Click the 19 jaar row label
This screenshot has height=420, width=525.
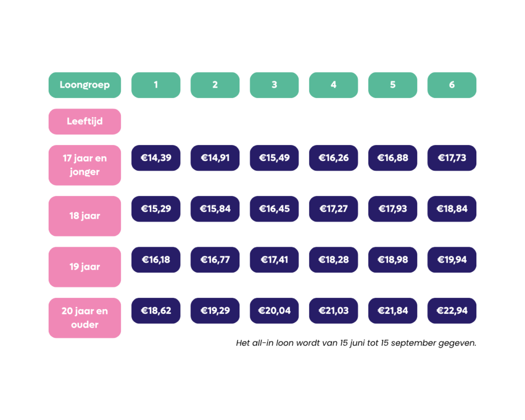tap(85, 267)
